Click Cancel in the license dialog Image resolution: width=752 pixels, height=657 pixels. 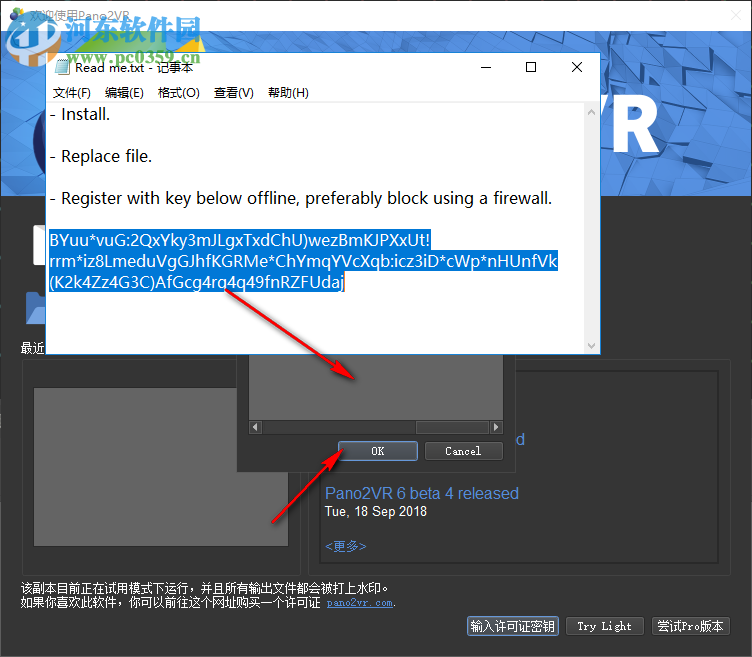463,451
